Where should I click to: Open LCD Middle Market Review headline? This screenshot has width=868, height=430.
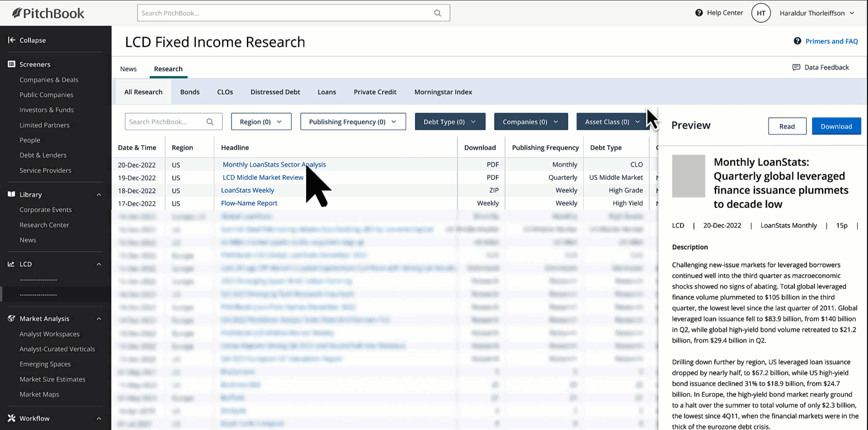pos(263,177)
